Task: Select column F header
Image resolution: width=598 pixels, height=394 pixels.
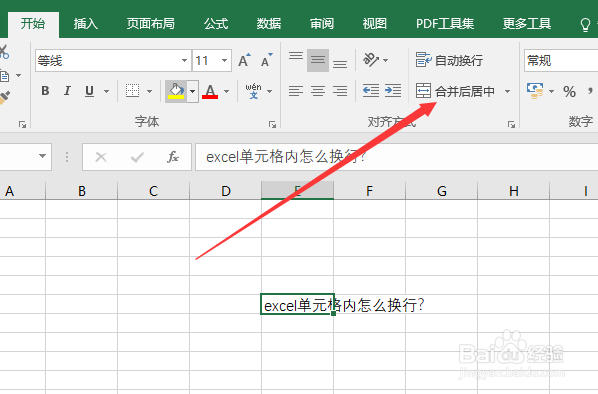Action: [370, 190]
